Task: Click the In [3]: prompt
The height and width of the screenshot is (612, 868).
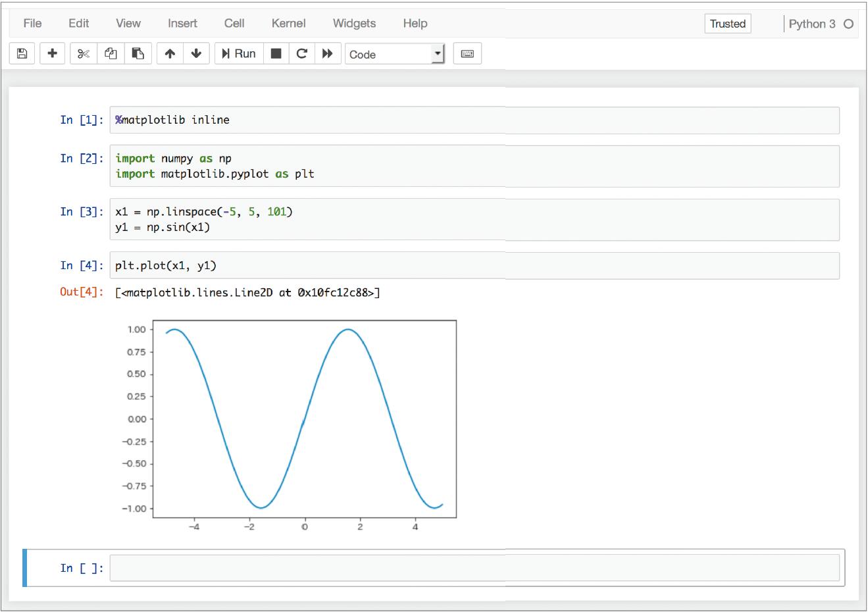Action: [82, 211]
